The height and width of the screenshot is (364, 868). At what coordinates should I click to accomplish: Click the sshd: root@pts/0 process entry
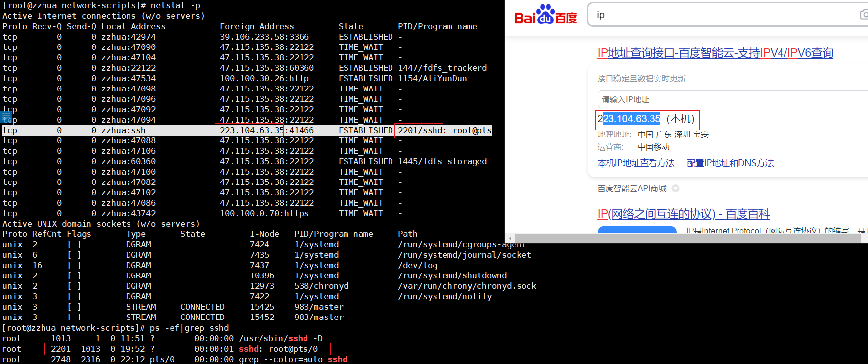tap(278, 349)
